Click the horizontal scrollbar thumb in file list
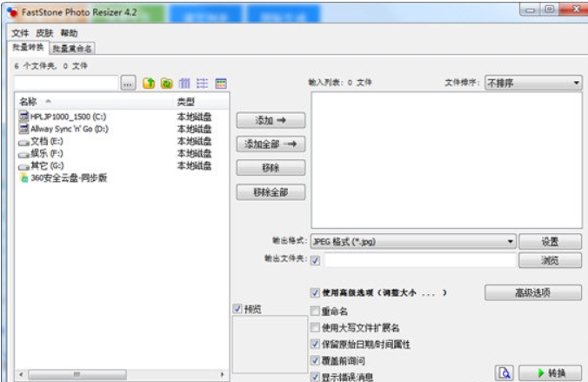The image size is (588, 382). click(77, 374)
